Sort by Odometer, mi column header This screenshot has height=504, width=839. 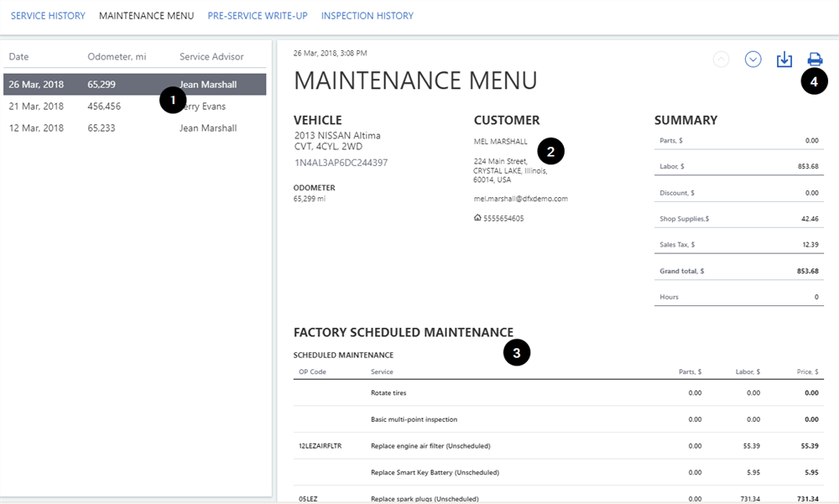117,57
